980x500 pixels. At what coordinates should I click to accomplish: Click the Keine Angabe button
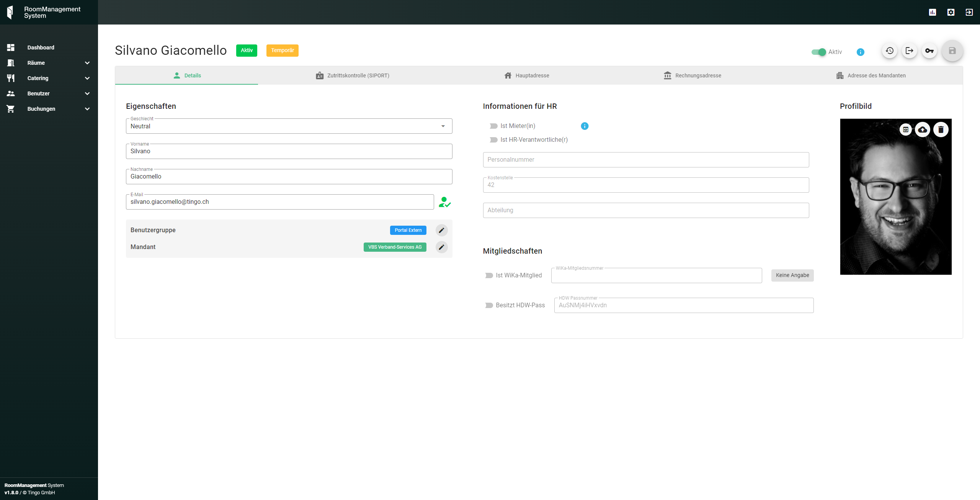pyautogui.click(x=792, y=275)
